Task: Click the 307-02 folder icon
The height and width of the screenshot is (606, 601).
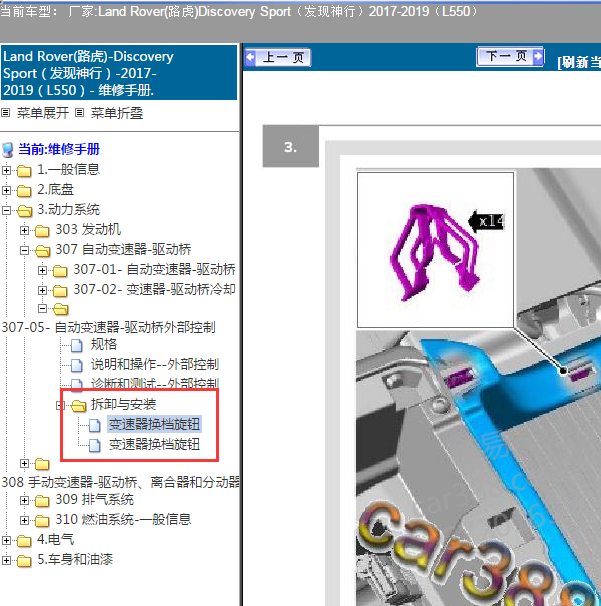Action: click(x=60, y=291)
